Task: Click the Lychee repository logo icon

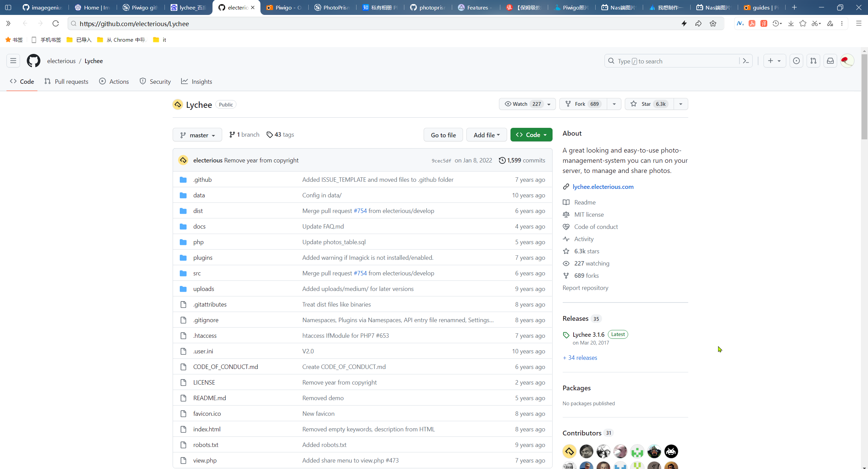Action: click(178, 104)
